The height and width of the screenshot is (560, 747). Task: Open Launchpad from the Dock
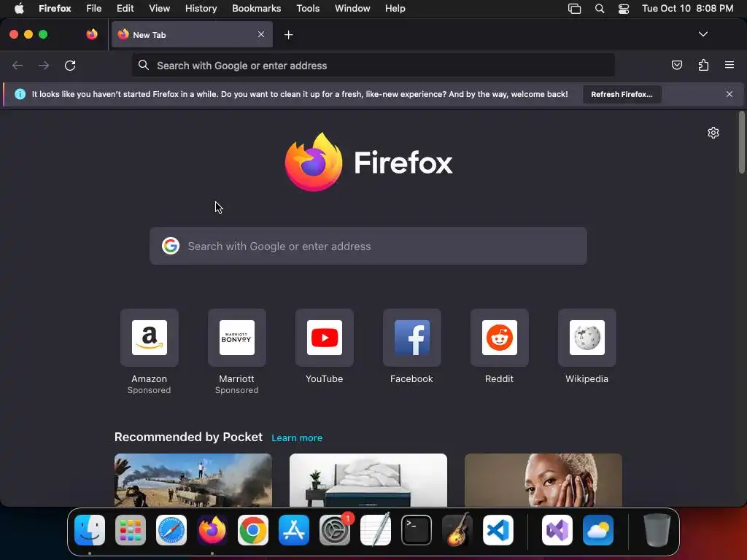131,530
